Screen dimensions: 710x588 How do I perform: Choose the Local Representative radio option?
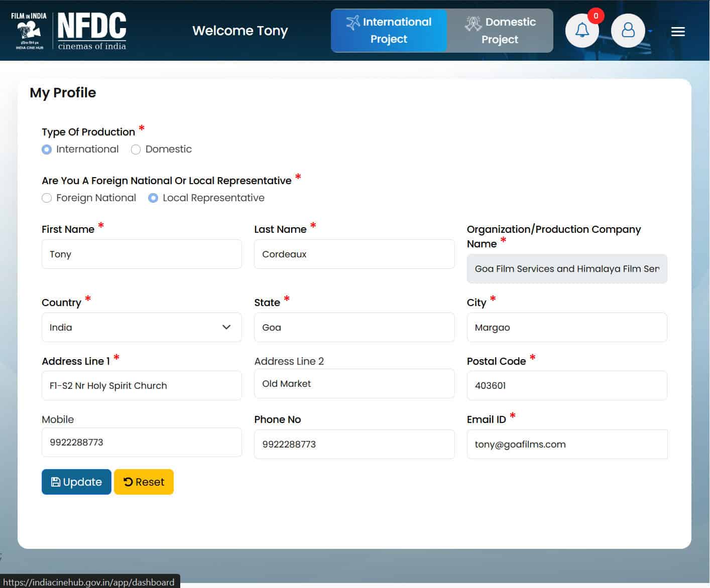[x=153, y=198]
